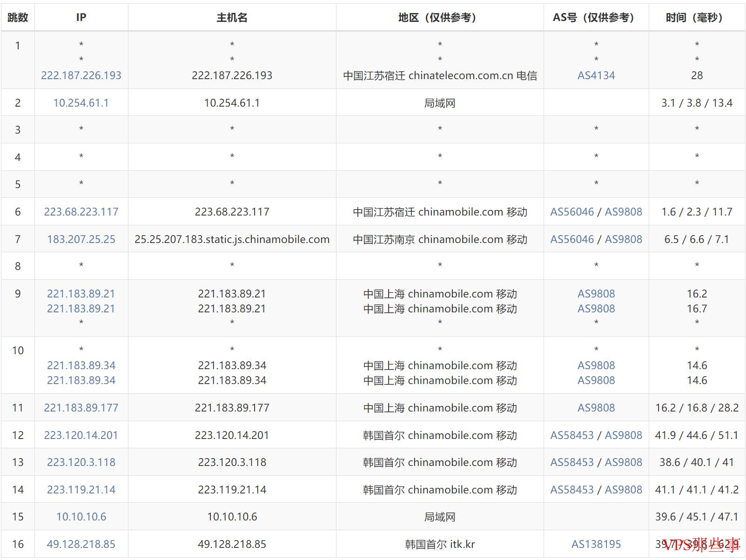Select time value 16.2 / 16.8 / 28.2
The image size is (746, 560).
(697, 408)
